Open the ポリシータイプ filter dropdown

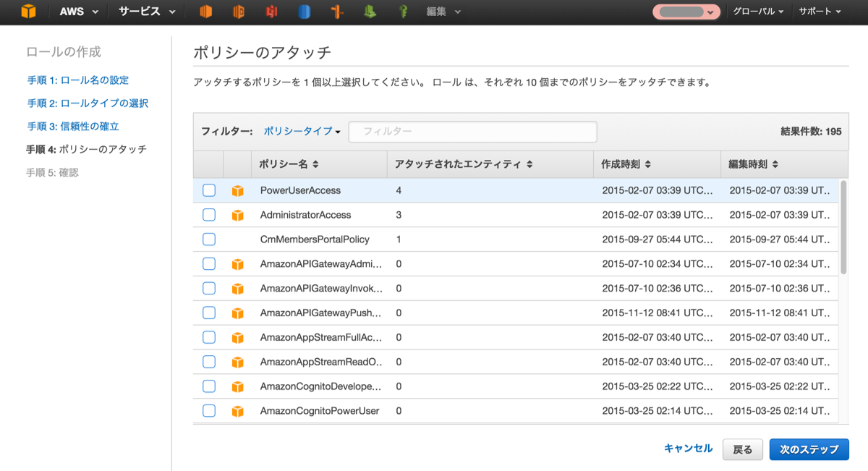coord(302,132)
